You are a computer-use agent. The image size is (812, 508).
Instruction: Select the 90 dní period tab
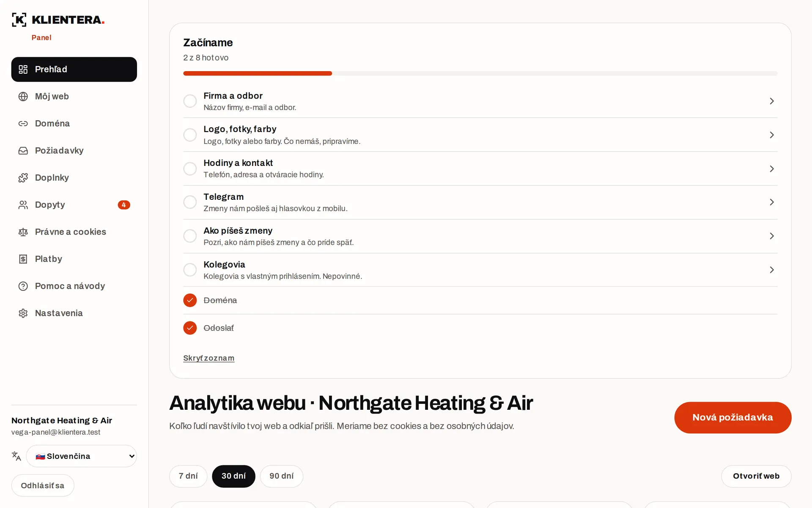pos(282,476)
